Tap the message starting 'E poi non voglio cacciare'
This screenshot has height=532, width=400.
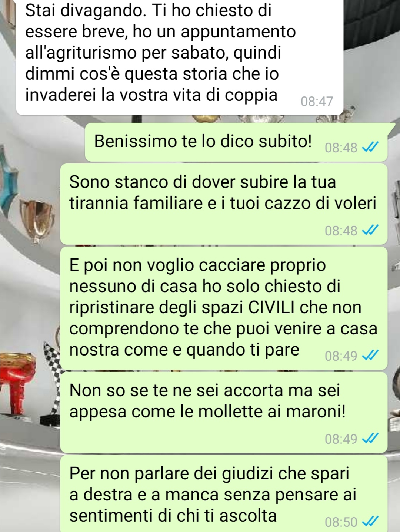click(224, 308)
